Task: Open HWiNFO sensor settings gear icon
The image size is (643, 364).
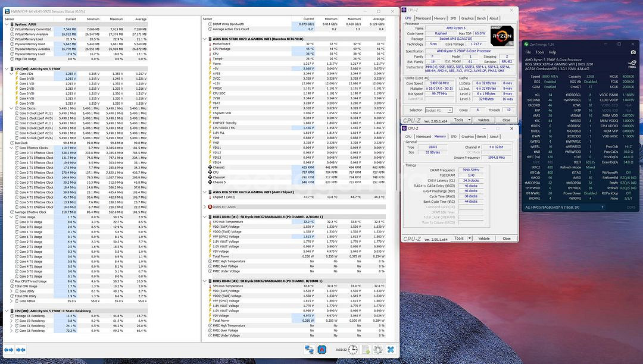Action: coord(377,350)
